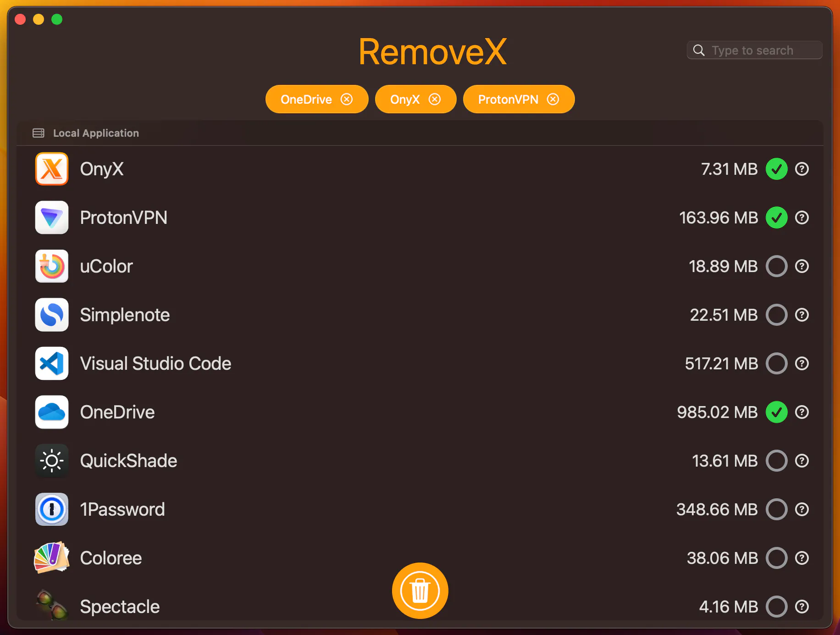Click the 7.31 MB size value
This screenshot has width=840, height=635.
(x=729, y=169)
